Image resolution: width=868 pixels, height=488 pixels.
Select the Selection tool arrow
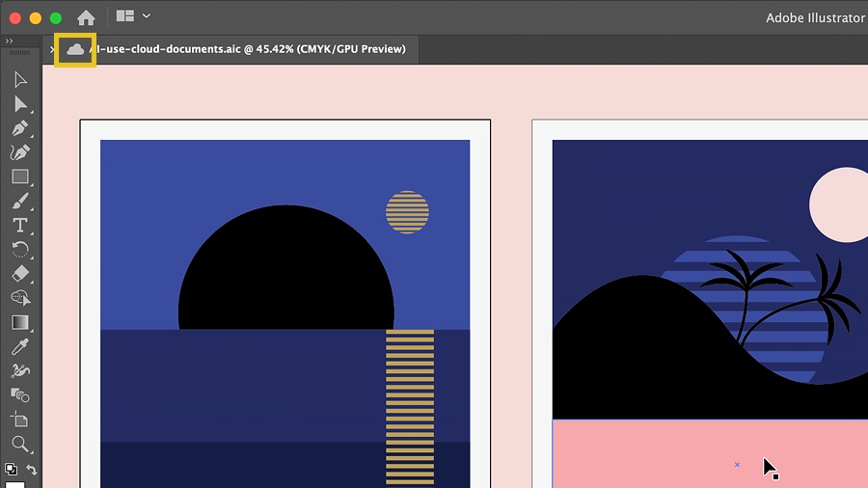coord(20,80)
